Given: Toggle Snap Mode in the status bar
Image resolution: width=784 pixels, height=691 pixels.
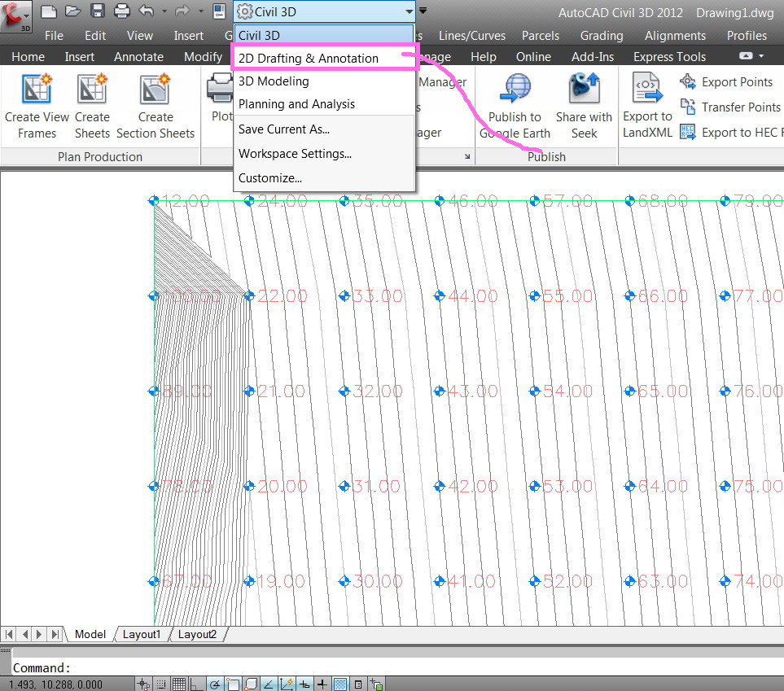Looking at the screenshot, I should tap(161, 684).
